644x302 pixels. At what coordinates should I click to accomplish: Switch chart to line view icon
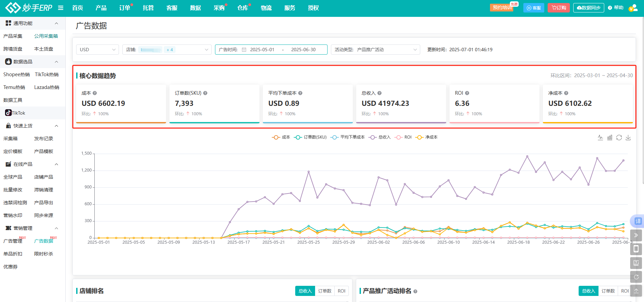(600, 138)
